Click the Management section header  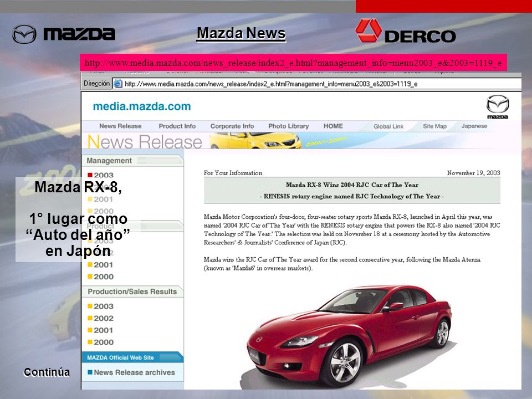(132, 161)
